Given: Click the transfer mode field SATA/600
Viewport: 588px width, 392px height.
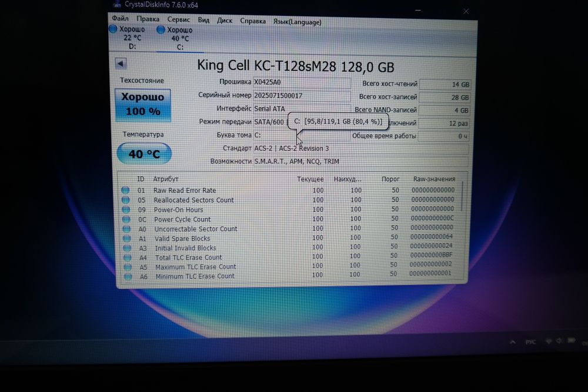Looking at the screenshot, I should (270, 122).
